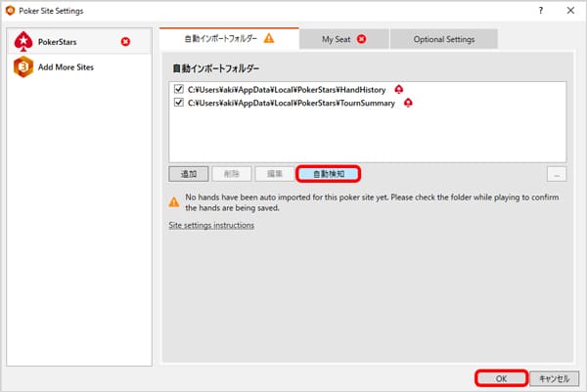Click the warning triangle on the 自動インポートフォルダー tab
The height and width of the screenshot is (392, 587).
[x=267, y=39]
